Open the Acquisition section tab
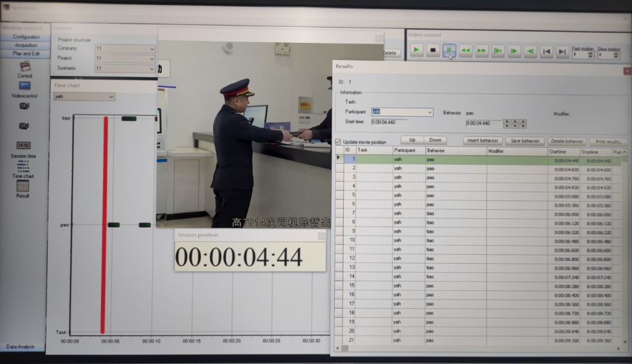Image resolution: width=632 pixels, height=364 pixels. click(26, 45)
